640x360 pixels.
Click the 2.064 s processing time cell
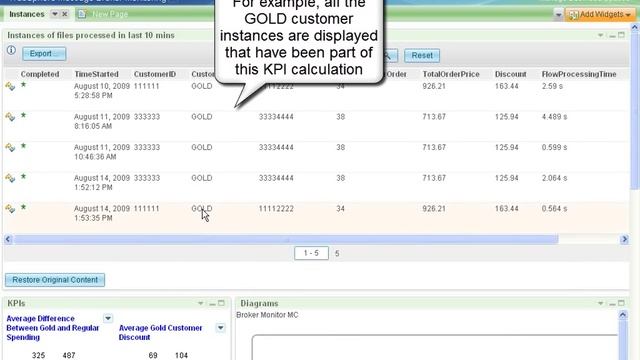pyautogui.click(x=554, y=178)
